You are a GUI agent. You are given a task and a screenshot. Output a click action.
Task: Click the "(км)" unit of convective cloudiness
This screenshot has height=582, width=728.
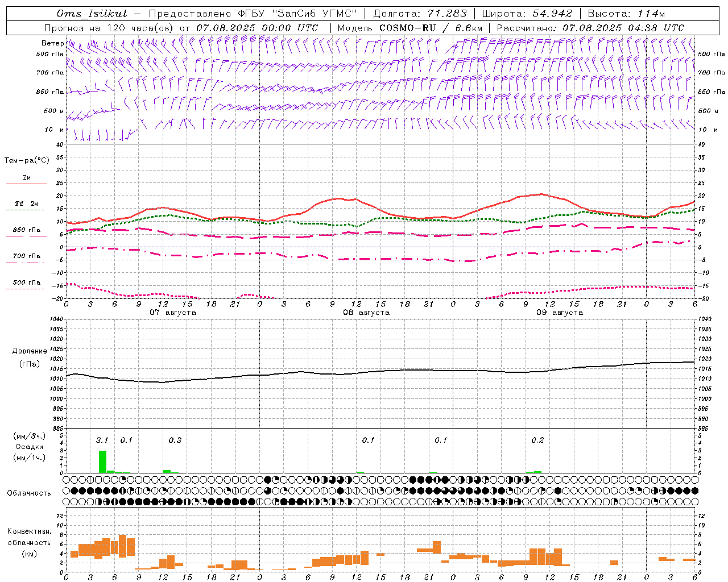pyautogui.click(x=29, y=554)
